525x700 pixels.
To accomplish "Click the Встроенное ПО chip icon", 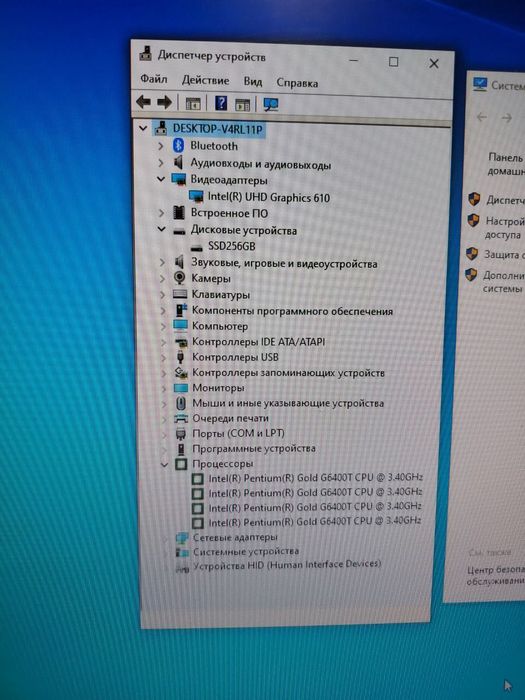I will [x=179, y=212].
